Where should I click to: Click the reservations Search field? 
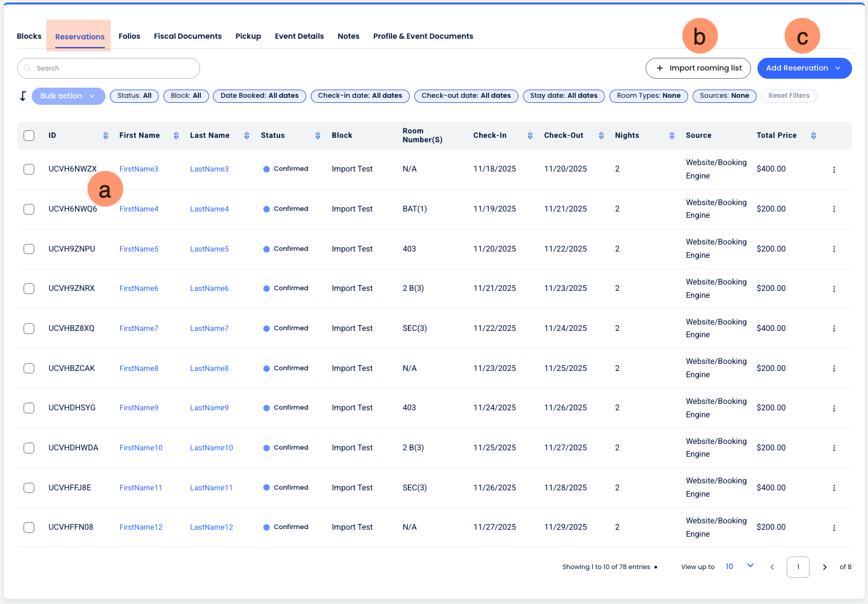click(x=109, y=68)
